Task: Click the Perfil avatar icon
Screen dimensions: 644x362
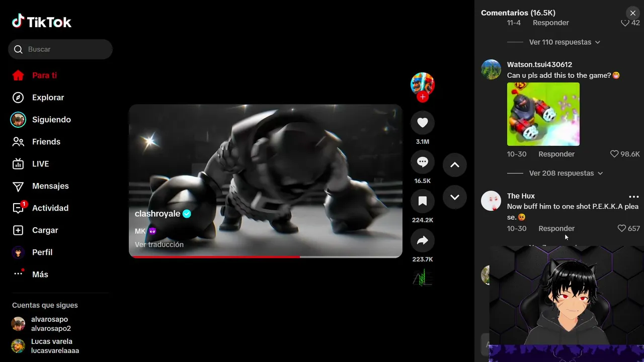Action: tap(18, 252)
